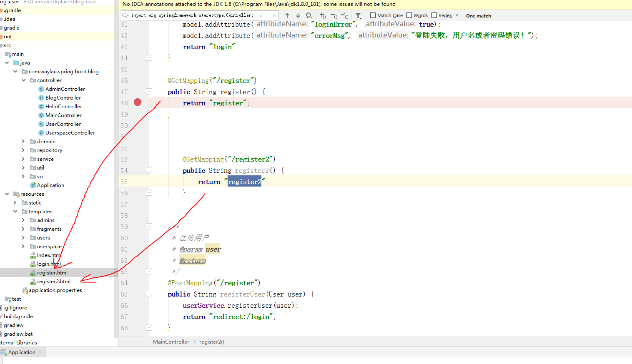Select the userspace templates folder
The image size is (632, 364).
click(49, 247)
